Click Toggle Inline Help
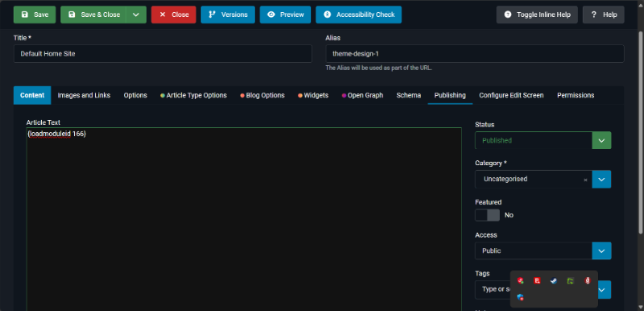 pos(537,15)
